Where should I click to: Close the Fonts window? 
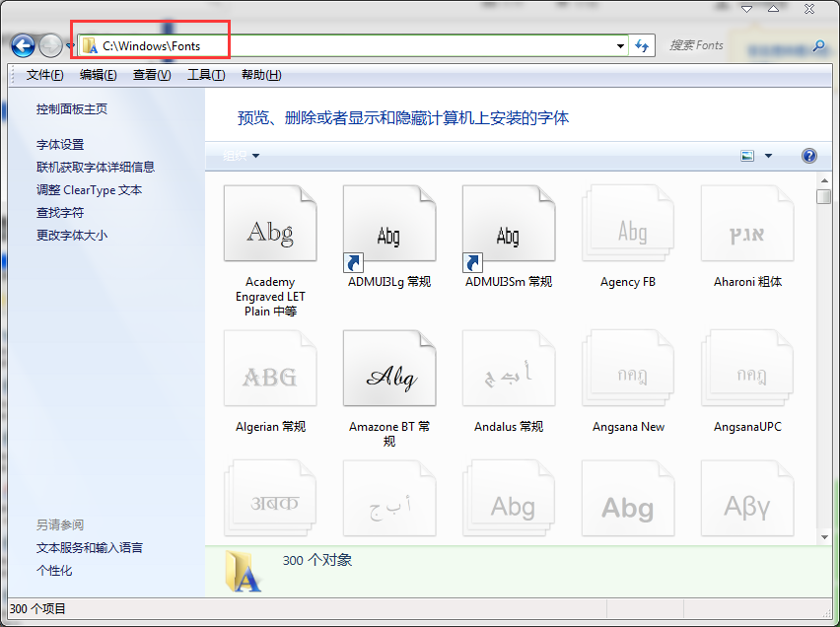[808, 9]
